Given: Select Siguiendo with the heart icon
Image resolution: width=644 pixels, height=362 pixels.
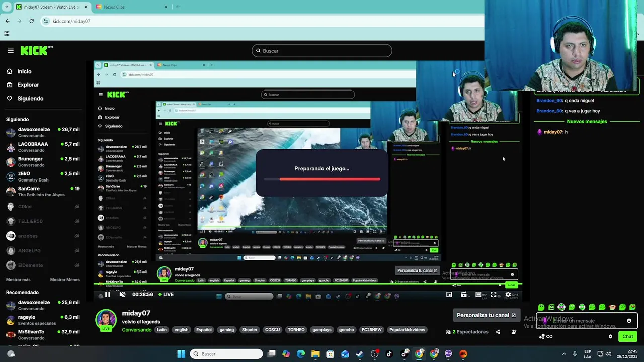Looking at the screenshot, I should point(25,99).
